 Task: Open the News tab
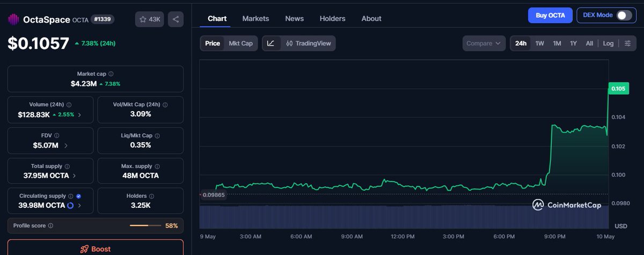click(x=294, y=18)
